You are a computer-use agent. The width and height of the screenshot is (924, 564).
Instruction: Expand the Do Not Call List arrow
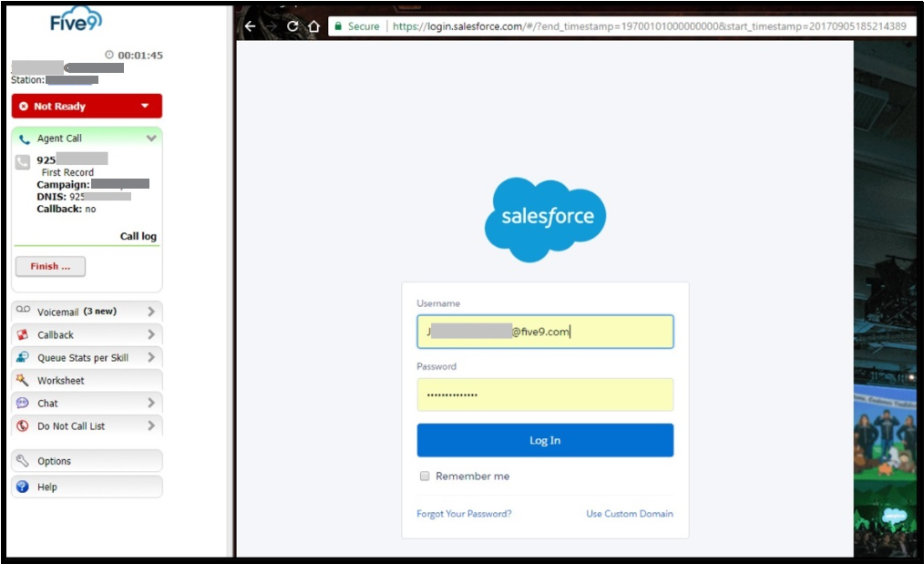(x=151, y=426)
